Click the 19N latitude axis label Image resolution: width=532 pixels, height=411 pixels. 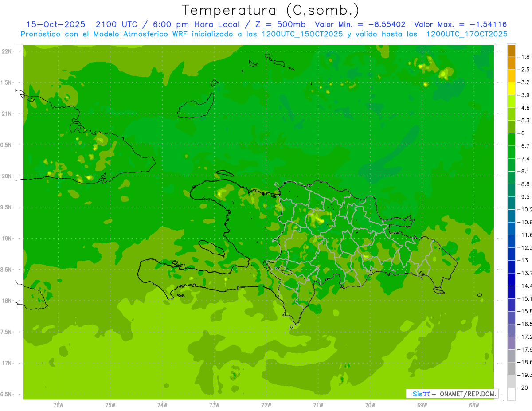coord(7,239)
